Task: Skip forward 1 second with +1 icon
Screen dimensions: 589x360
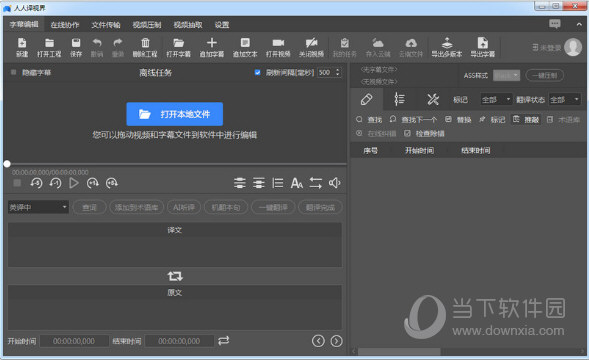Action: 92,183
